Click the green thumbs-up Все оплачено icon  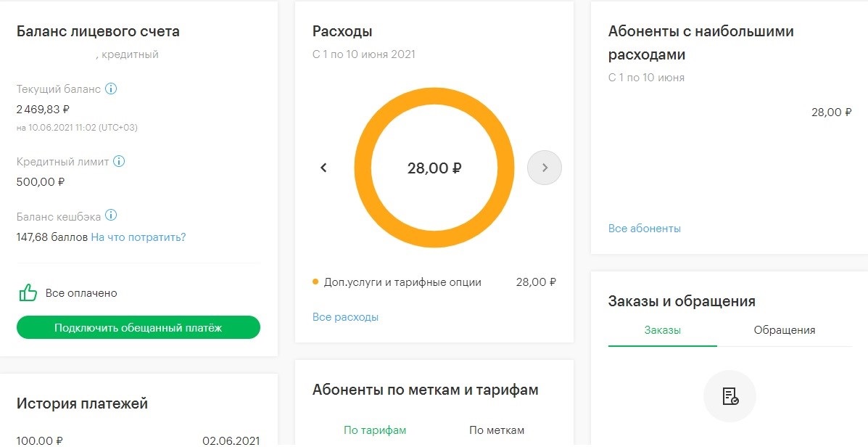[28, 292]
